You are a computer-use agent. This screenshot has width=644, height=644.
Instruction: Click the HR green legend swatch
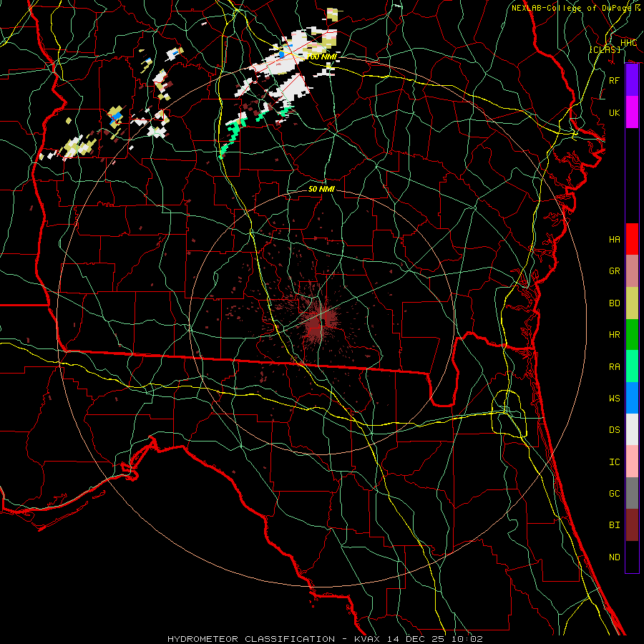tap(632, 335)
